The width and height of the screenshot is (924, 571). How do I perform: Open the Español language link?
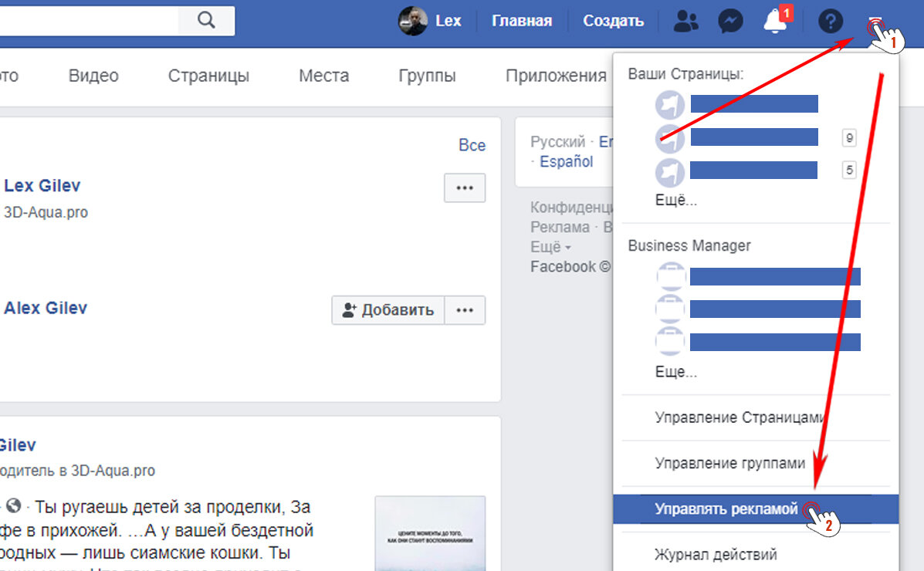click(x=566, y=161)
